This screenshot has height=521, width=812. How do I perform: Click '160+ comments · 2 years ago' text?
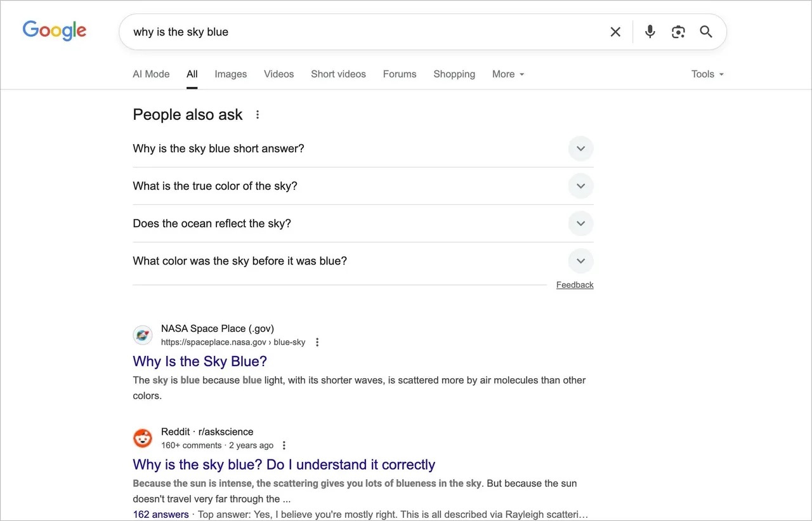point(217,445)
